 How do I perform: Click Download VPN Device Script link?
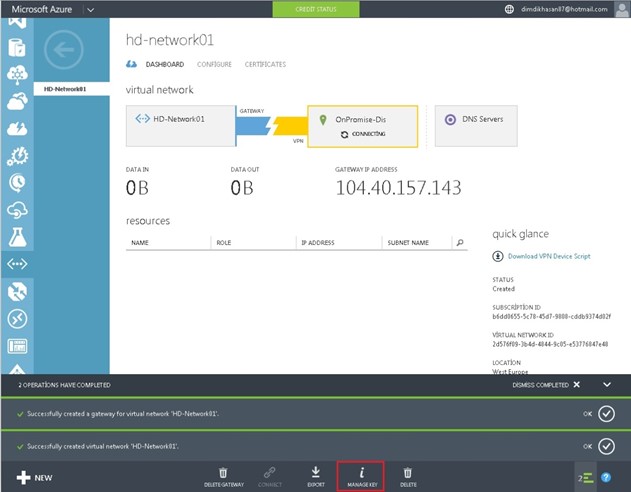pos(549,256)
